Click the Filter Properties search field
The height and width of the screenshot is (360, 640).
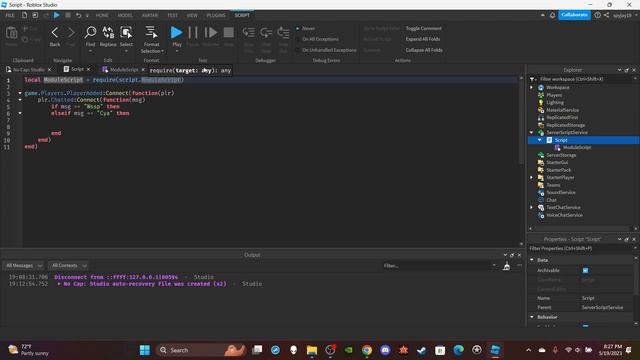point(581,249)
